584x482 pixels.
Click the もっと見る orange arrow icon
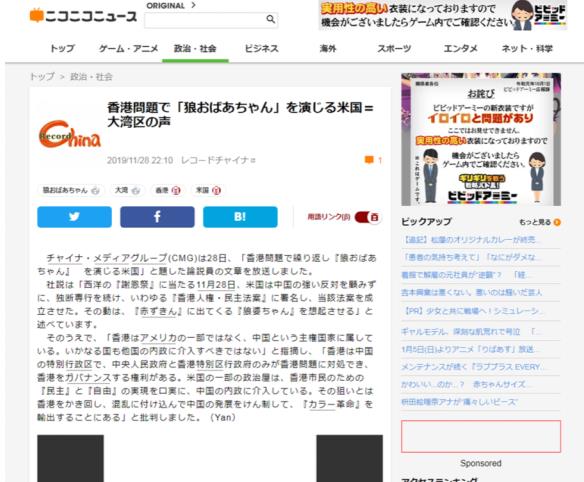point(557,222)
